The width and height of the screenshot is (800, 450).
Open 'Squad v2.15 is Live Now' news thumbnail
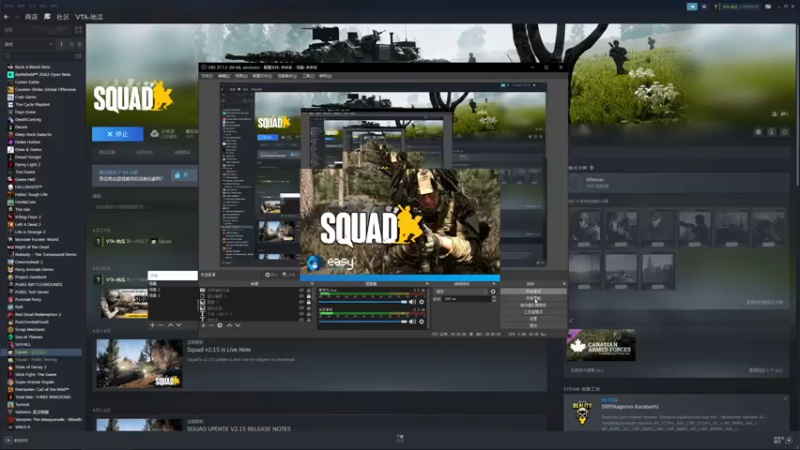139,363
